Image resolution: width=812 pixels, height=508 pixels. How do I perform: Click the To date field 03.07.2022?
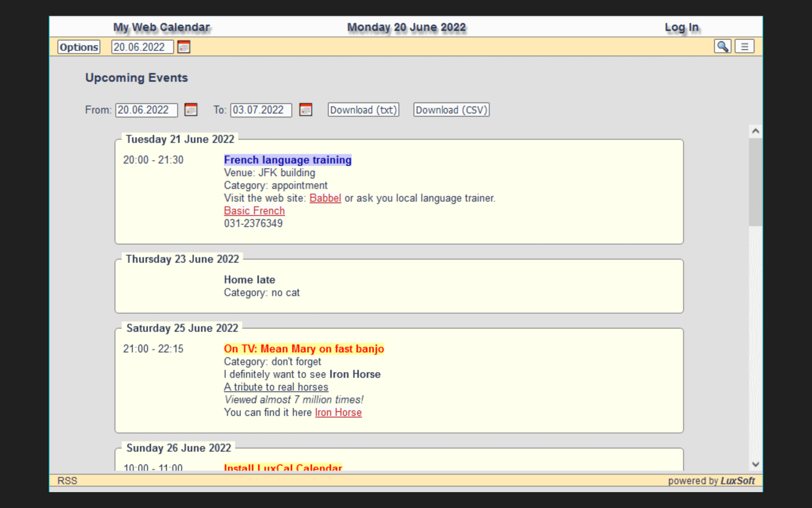pyautogui.click(x=261, y=110)
